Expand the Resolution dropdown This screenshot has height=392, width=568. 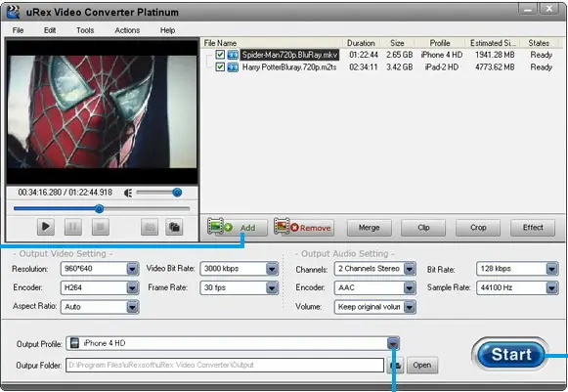click(x=133, y=269)
